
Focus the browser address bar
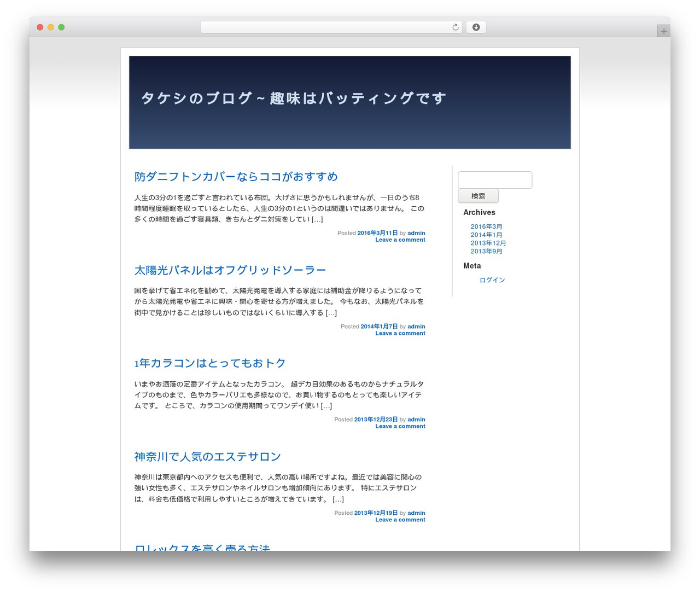point(331,27)
